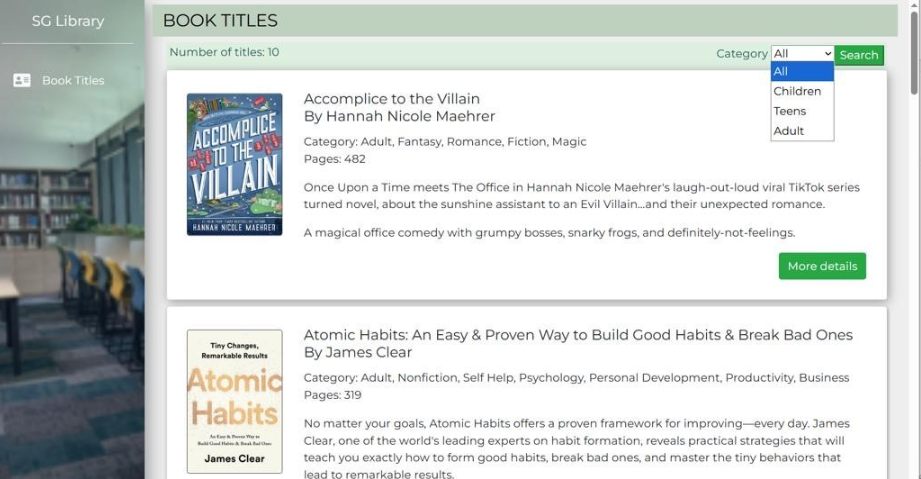Click the page vertical scrollbar thumb
The width and height of the screenshot is (921, 479).
coord(914,53)
